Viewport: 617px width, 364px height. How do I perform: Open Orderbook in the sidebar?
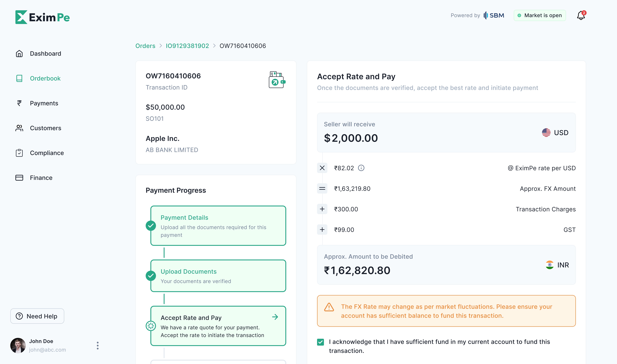45,78
